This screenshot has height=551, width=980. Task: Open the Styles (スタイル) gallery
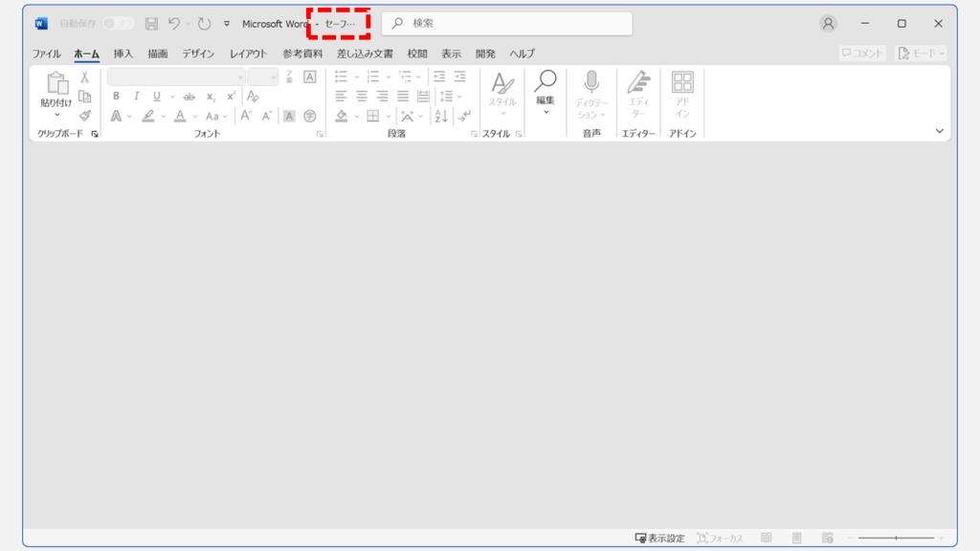pos(502,94)
